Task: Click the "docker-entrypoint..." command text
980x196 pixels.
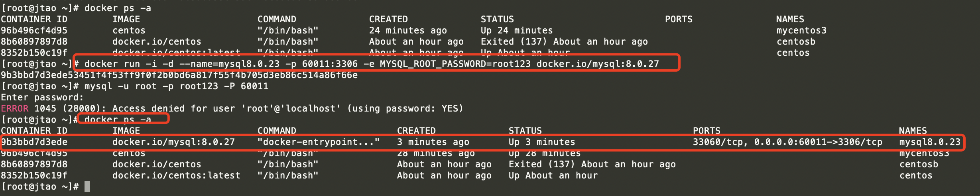Action: point(319,142)
